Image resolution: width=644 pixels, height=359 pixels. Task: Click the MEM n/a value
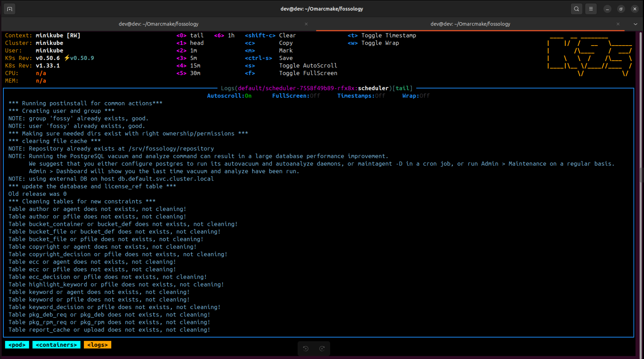[x=41, y=81]
